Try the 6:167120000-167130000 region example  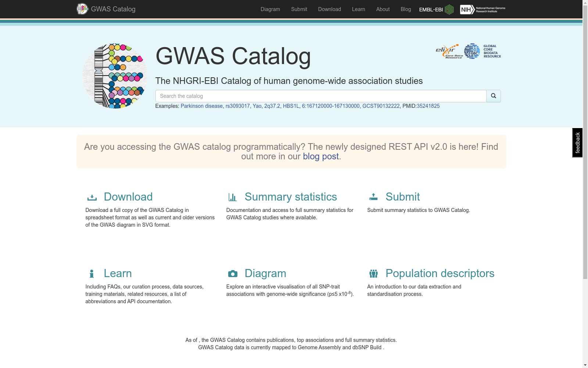click(x=331, y=106)
